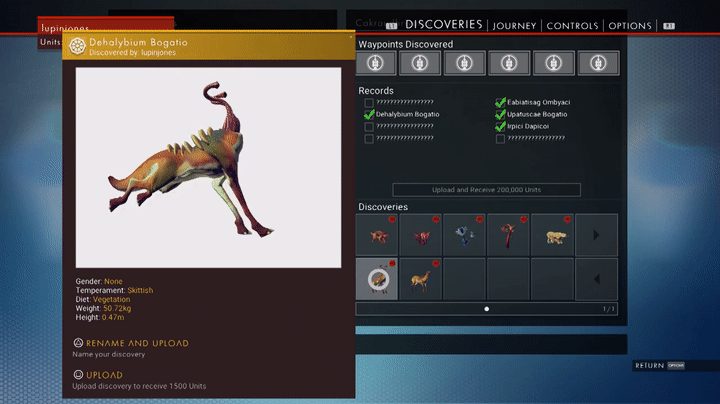Toggle the Irpici Dapicoi record checkbox
Image resolution: width=720 pixels, height=404 pixels.
[501, 126]
